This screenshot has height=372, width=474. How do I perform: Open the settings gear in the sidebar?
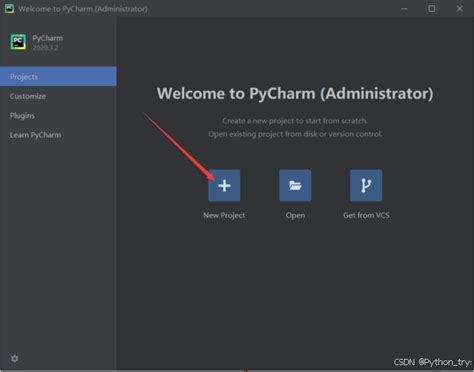click(15, 358)
